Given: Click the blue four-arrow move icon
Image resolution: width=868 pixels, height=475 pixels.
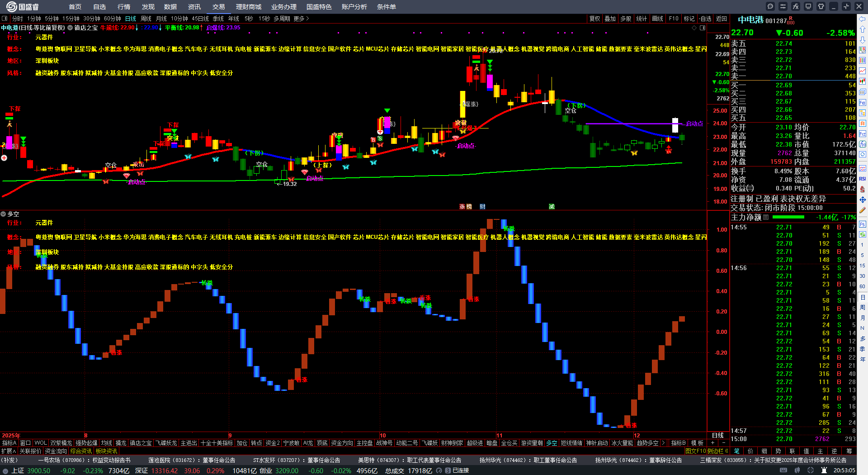Looking at the screenshot, I should tap(863, 199).
